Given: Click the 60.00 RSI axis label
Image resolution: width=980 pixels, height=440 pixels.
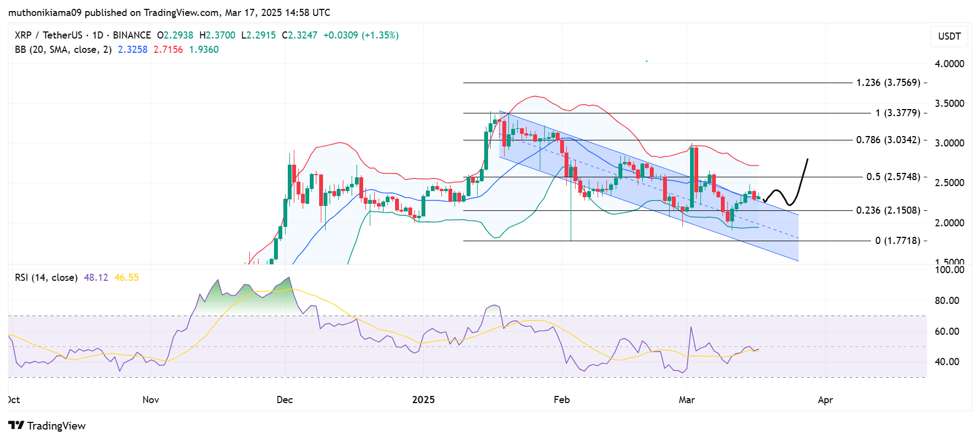Looking at the screenshot, I should click(946, 332).
